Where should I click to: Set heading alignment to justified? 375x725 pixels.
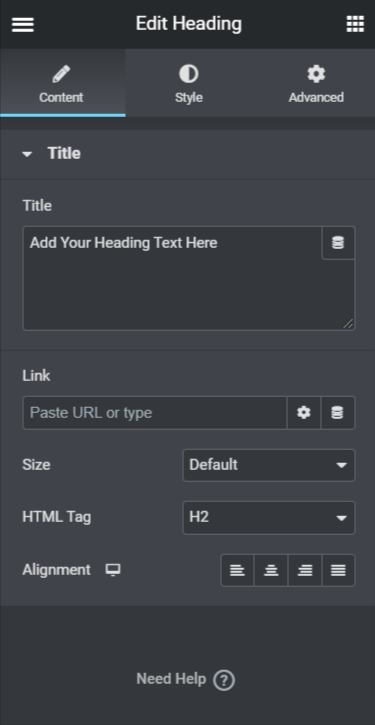tap(338, 571)
